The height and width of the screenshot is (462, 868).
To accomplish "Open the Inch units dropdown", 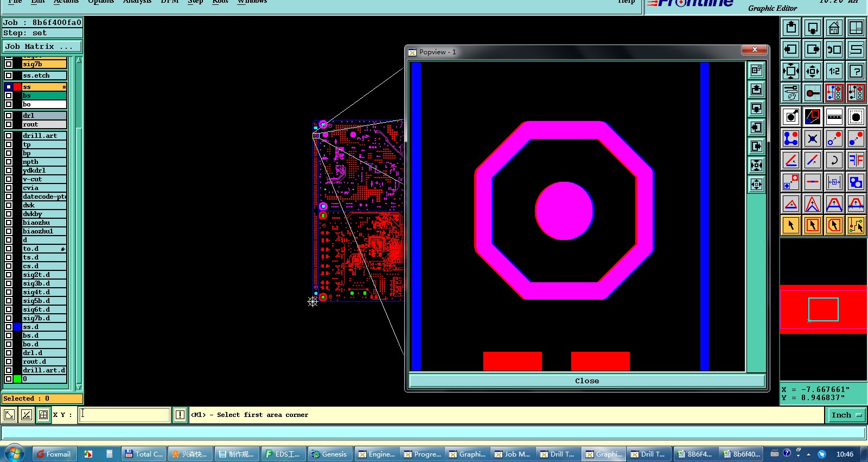I will (847, 415).
